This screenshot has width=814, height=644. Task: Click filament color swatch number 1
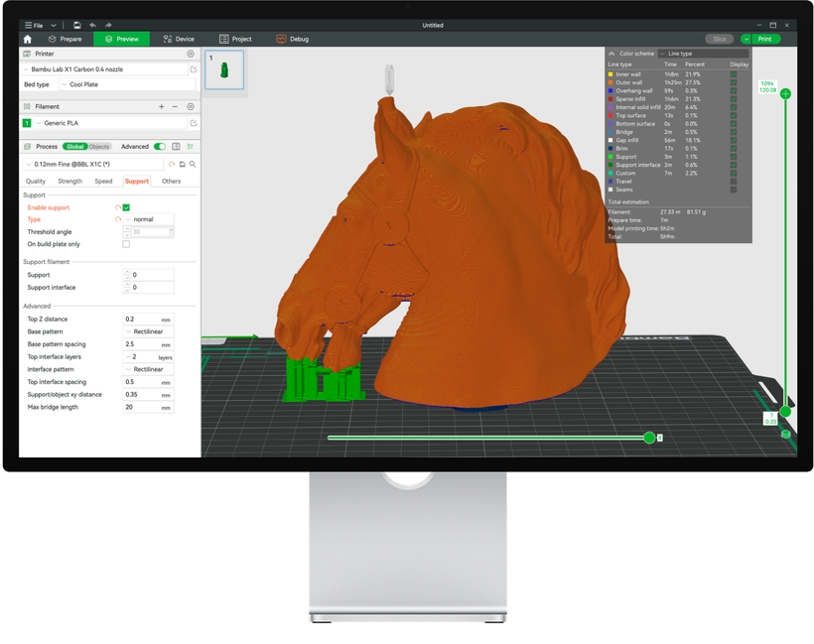27,123
